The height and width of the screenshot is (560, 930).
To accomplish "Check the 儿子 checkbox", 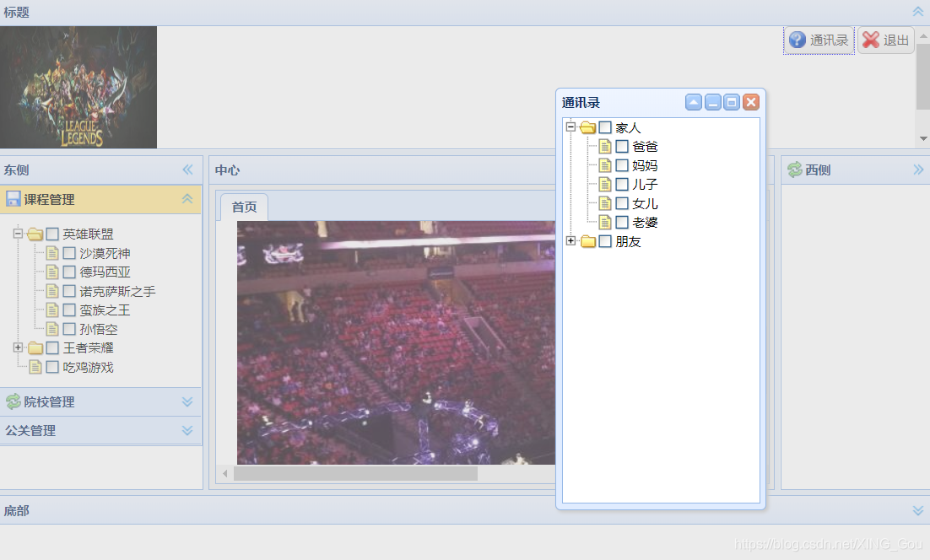I will [x=622, y=185].
